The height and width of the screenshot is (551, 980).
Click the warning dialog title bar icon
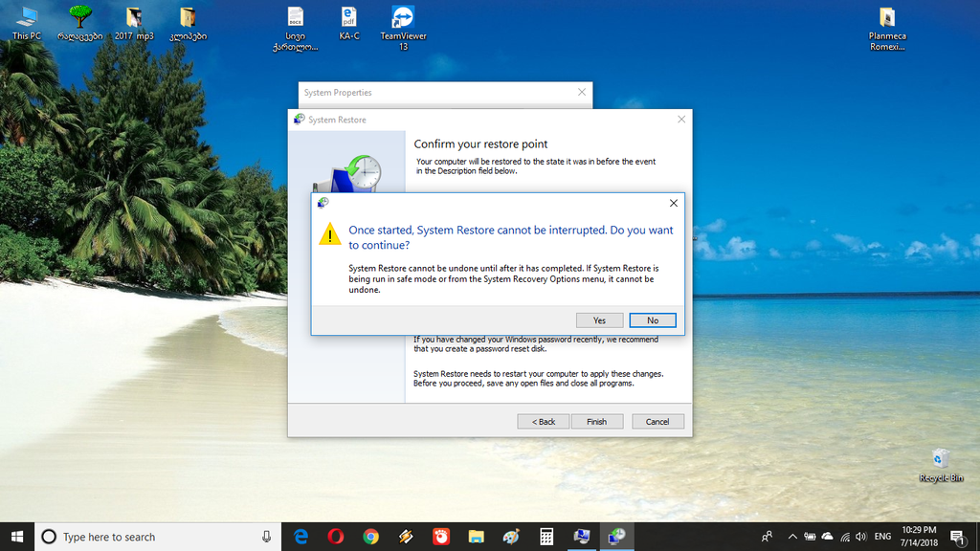(323, 203)
